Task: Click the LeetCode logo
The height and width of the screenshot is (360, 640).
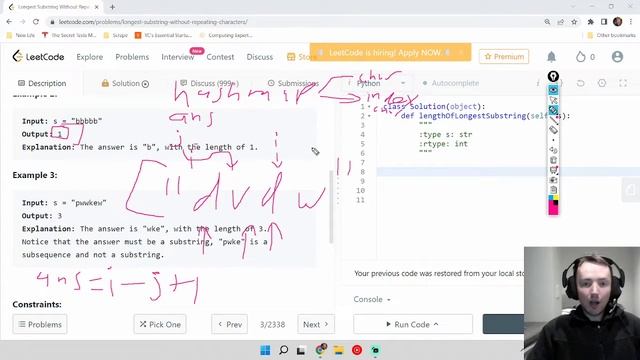Action: [x=38, y=57]
